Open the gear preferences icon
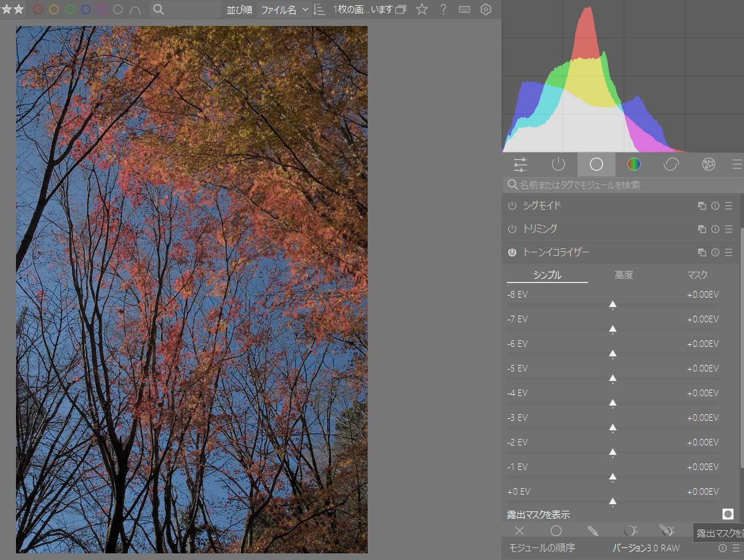This screenshot has height=560, width=744. tap(486, 9)
